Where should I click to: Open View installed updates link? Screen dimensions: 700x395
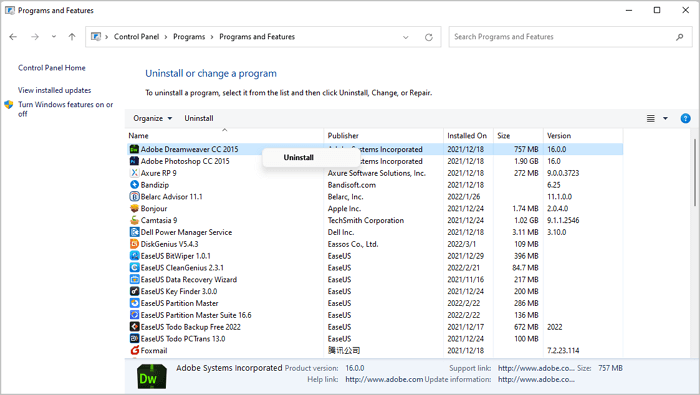(54, 90)
